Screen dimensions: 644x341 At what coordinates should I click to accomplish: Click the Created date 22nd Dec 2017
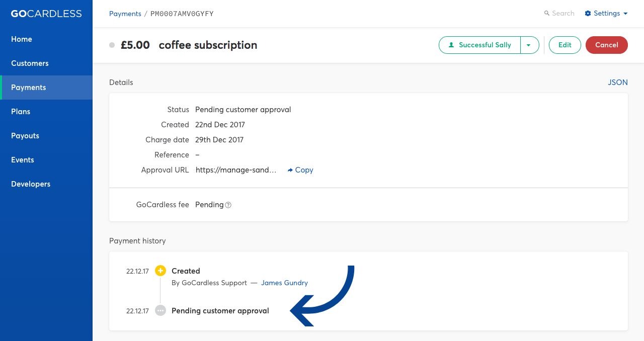tap(220, 125)
